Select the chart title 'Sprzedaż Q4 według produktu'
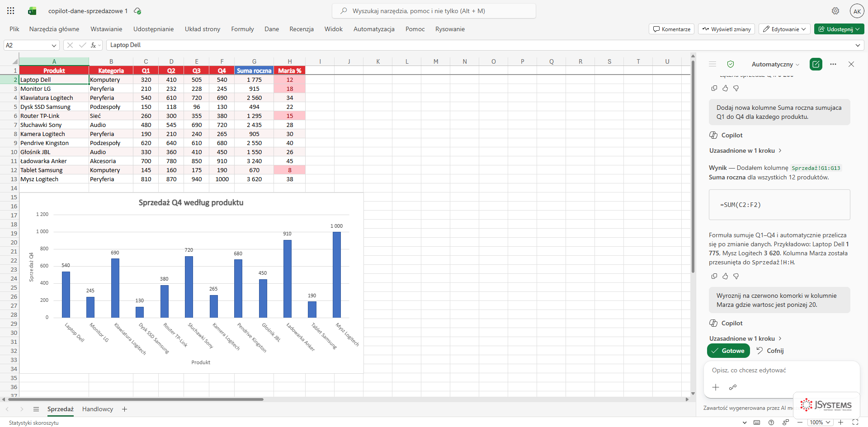The height and width of the screenshot is (427, 868). 191,203
